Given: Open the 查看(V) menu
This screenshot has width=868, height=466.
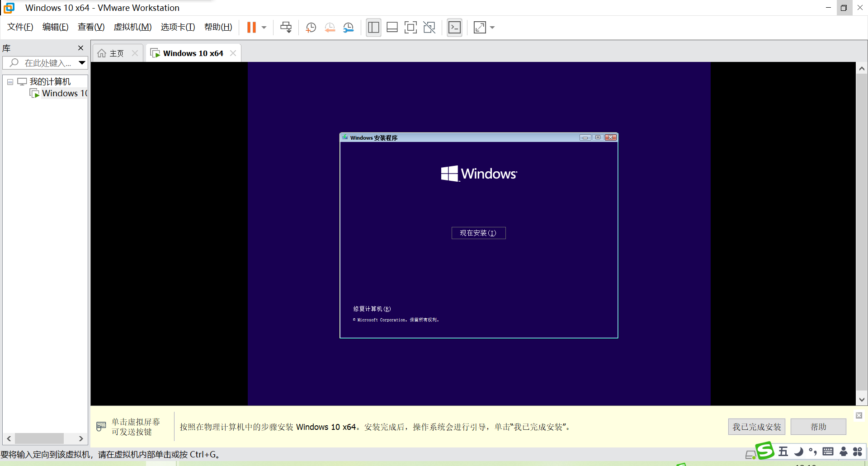Looking at the screenshot, I should pos(91,27).
